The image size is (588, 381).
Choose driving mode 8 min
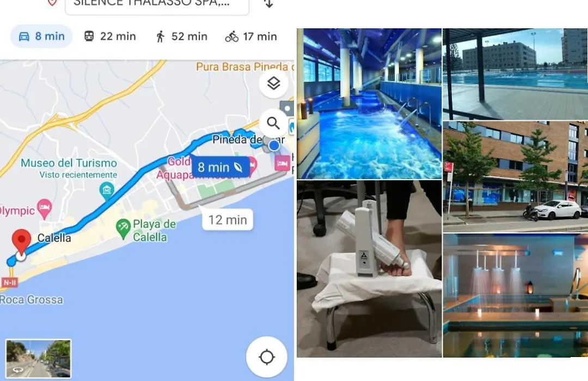[41, 36]
